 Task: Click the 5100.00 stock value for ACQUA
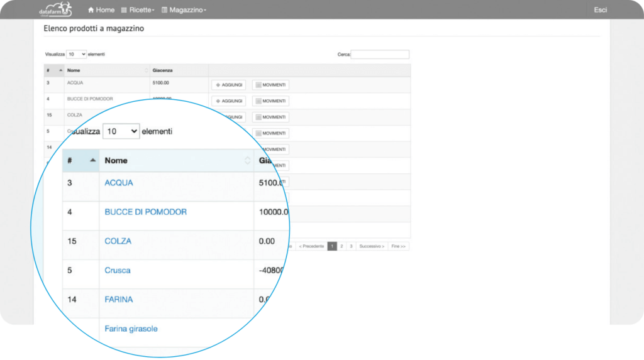(160, 83)
